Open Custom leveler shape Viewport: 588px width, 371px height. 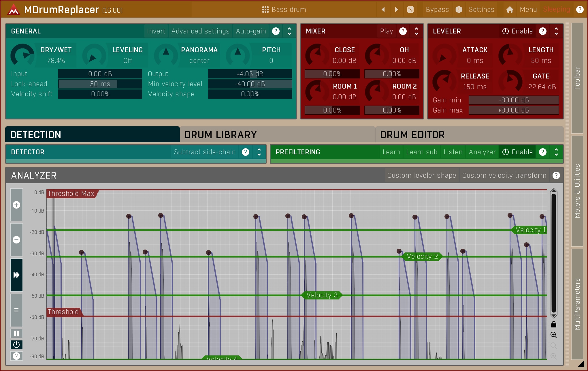pos(422,175)
